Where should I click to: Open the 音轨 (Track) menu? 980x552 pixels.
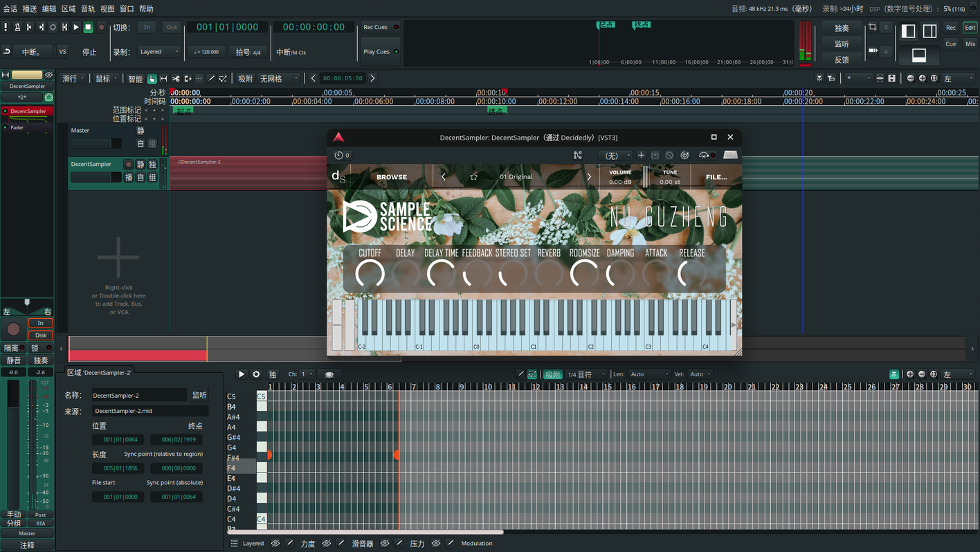pos(88,9)
